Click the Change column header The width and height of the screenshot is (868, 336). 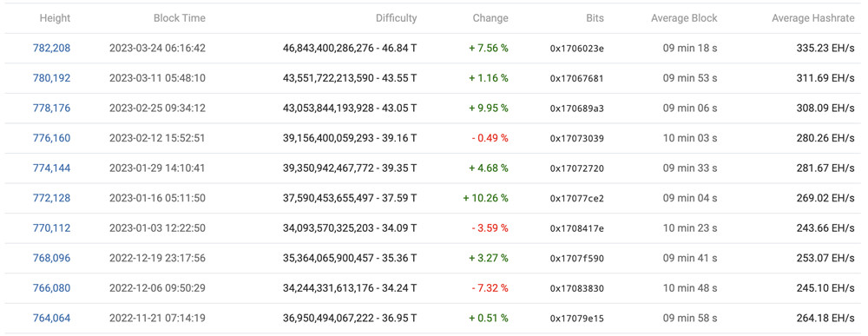(x=490, y=18)
